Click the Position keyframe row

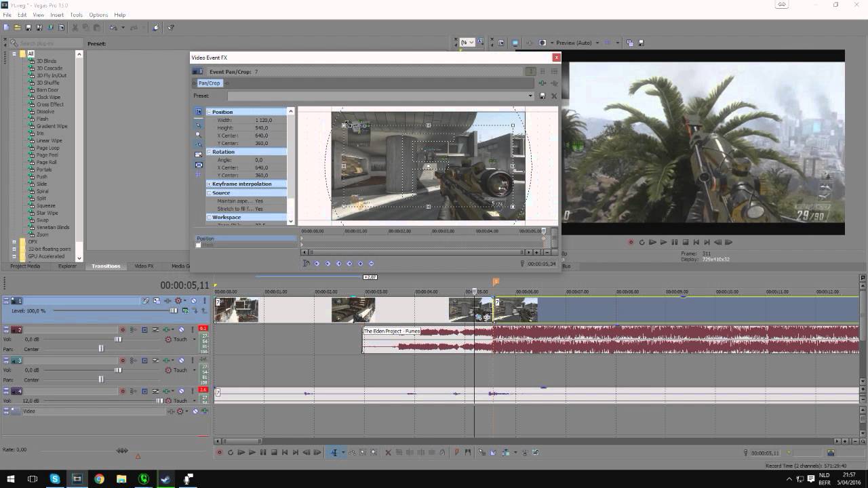[x=245, y=239]
